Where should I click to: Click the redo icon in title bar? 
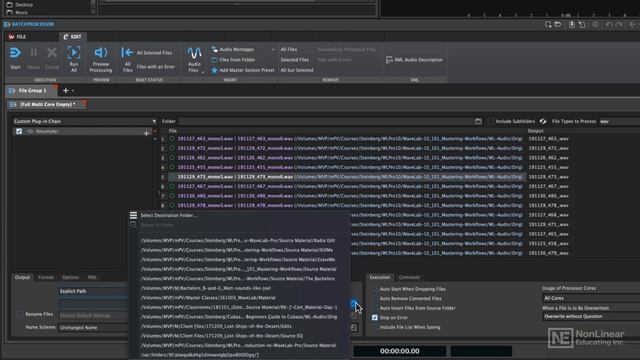[x=619, y=24]
